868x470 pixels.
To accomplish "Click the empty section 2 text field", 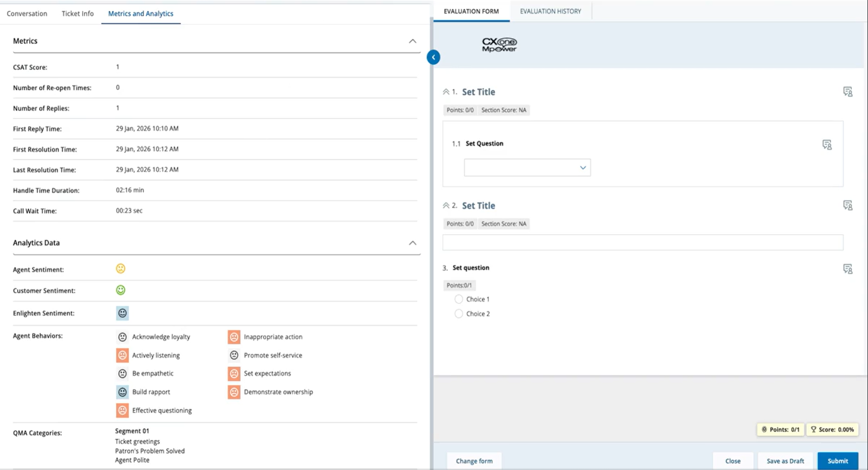I will [x=642, y=243].
